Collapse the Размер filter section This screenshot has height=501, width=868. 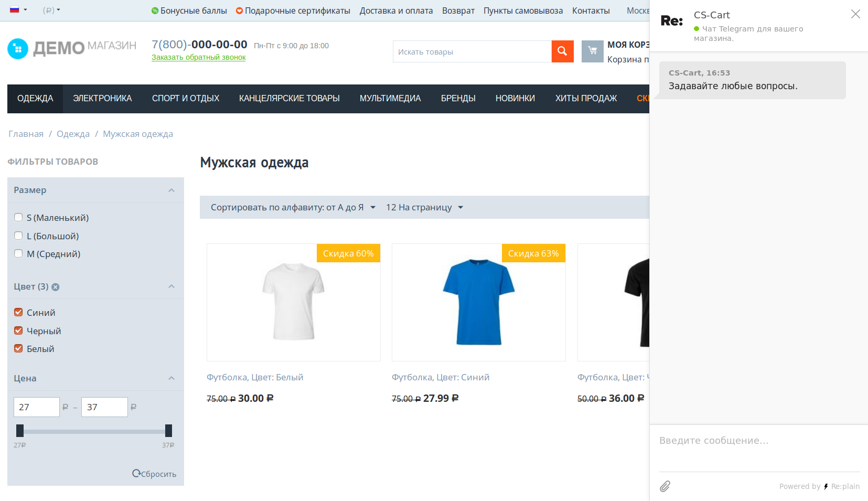click(x=171, y=190)
